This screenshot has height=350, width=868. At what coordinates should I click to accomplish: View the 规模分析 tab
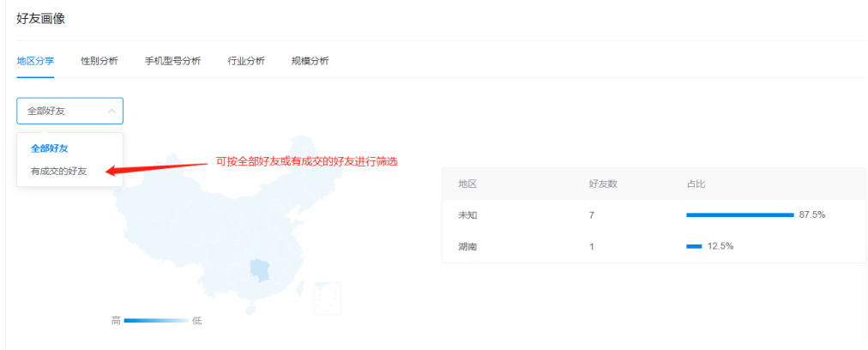[310, 61]
